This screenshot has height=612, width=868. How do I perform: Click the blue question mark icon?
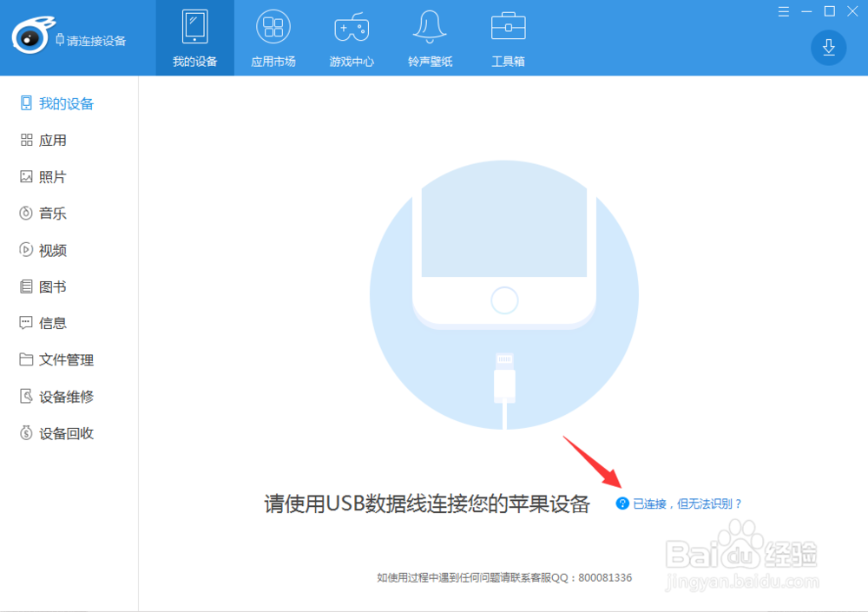622,503
